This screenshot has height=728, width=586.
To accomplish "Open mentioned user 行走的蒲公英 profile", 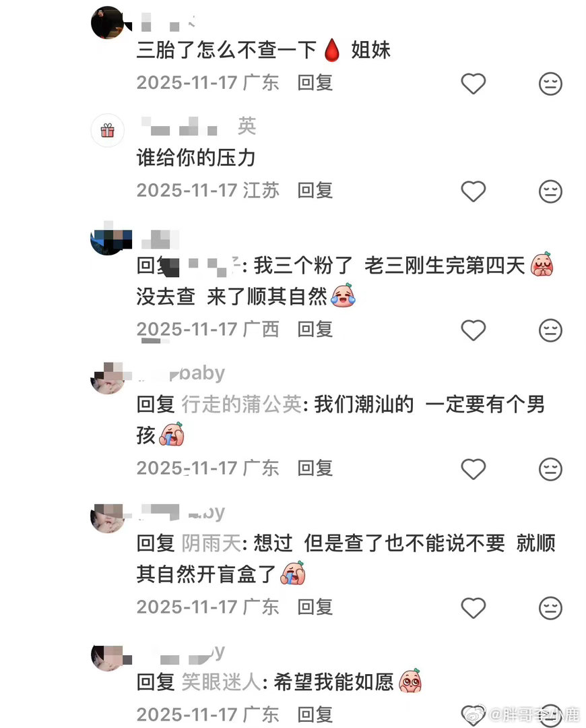I will pos(242,404).
